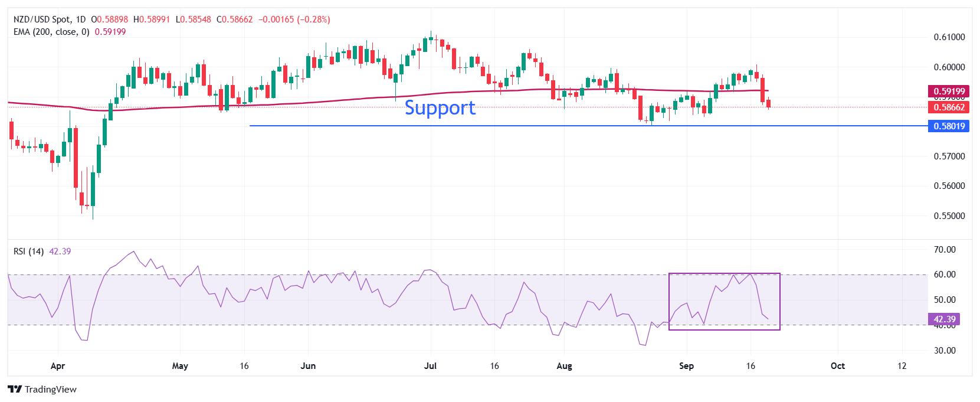
Task: Select the NZD/USD Spot symbol title
Action: (x=44, y=19)
